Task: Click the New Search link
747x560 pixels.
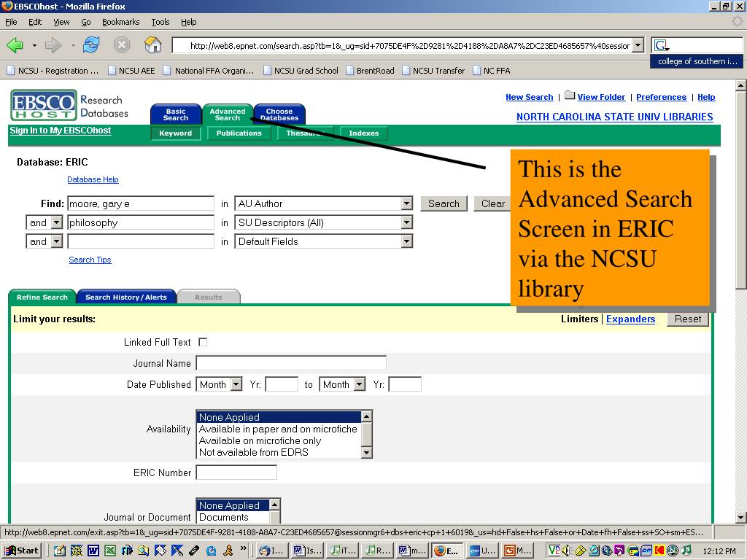Action: coord(530,97)
